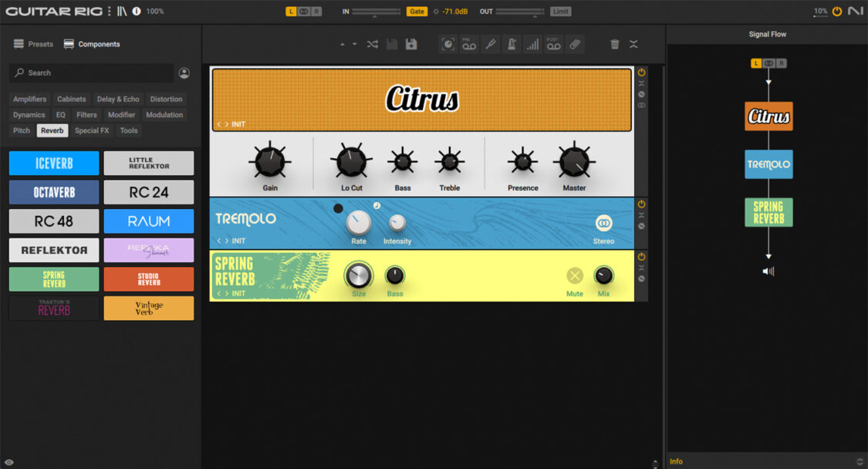Select the Metronome icon in the toolbar
This screenshot has height=469, width=868.
512,44
